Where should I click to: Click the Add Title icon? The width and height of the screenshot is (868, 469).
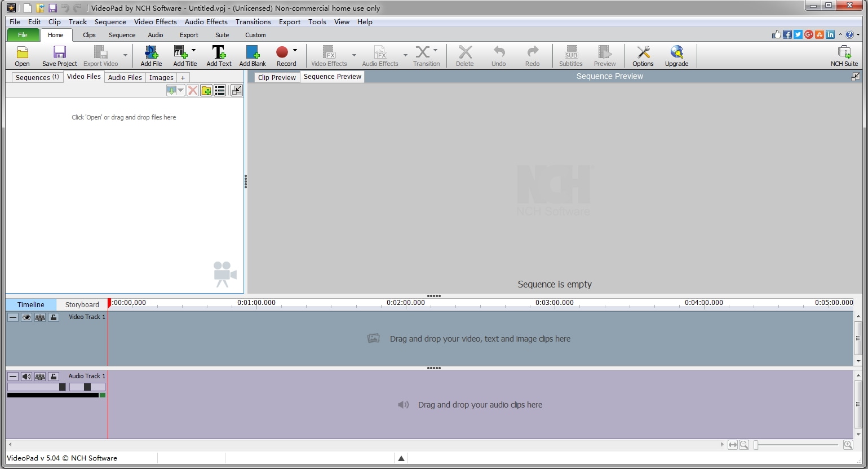coord(180,52)
